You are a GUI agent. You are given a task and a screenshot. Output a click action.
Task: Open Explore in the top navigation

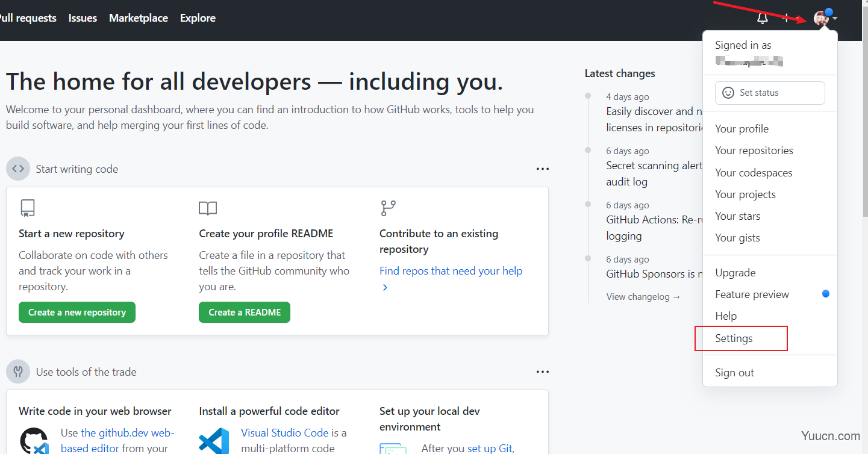[198, 18]
